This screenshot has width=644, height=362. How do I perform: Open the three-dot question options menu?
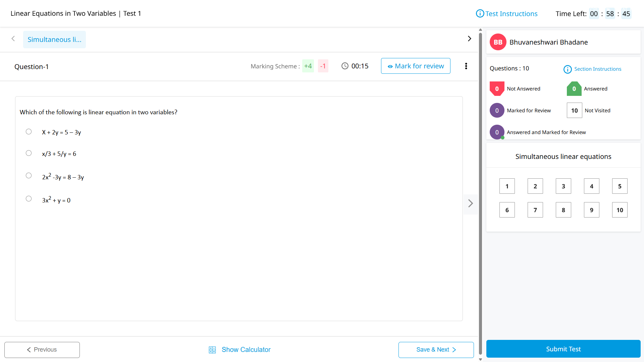[466, 66]
